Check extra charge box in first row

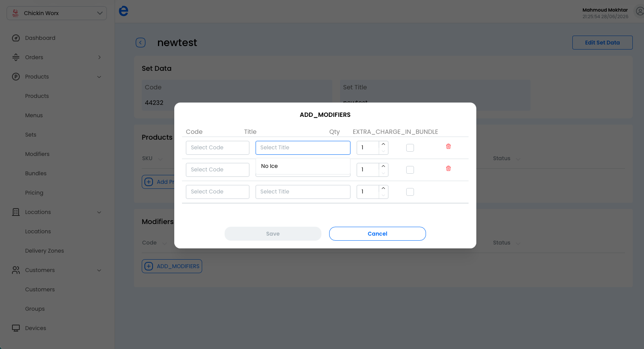[x=410, y=148]
